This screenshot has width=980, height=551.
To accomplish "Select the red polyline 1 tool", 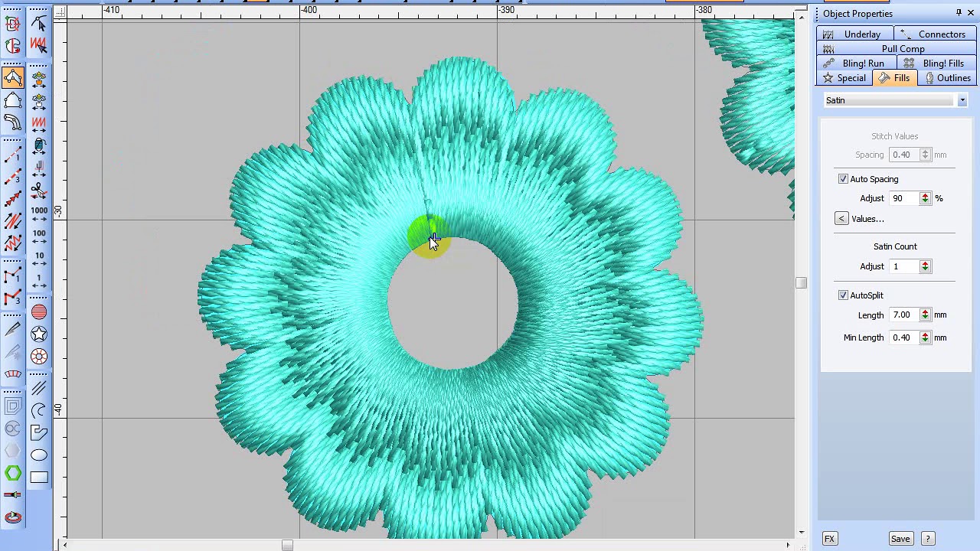I will pos(13,276).
